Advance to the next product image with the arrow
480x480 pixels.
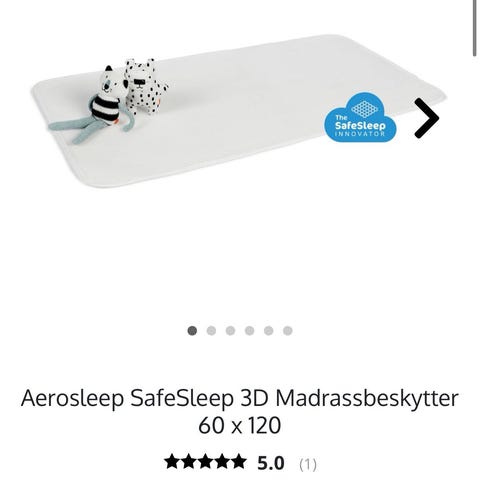tap(427, 118)
